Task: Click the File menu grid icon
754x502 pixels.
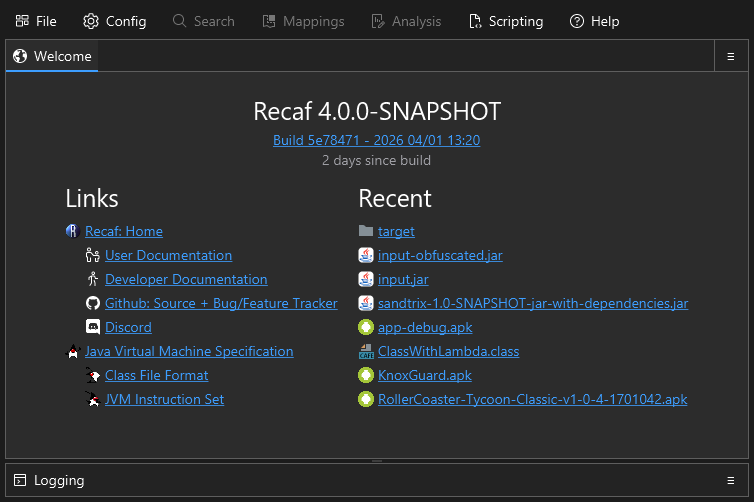Action: 22,21
